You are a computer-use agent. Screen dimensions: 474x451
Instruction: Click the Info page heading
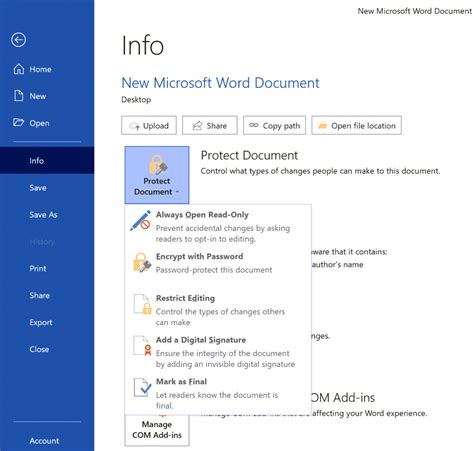click(x=143, y=45)
